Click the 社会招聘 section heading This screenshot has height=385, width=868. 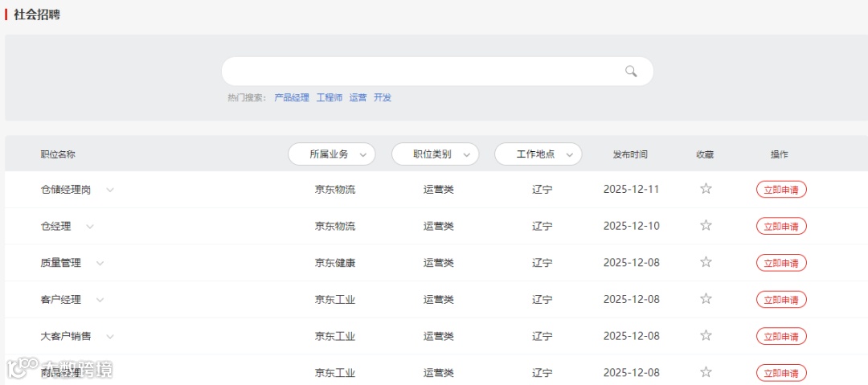pyautogui.click(x=36, y=15)
